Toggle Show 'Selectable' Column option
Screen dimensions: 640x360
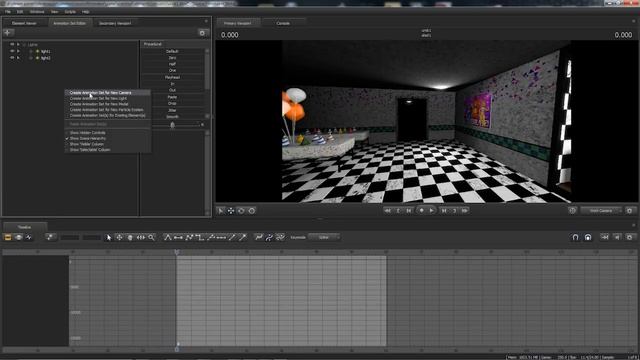click(x=90, y=150)
